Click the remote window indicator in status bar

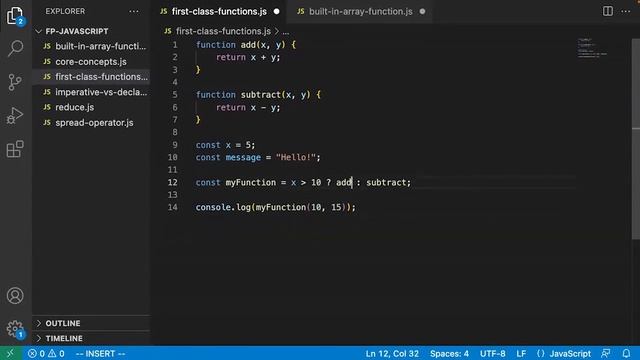pos(10,353)
